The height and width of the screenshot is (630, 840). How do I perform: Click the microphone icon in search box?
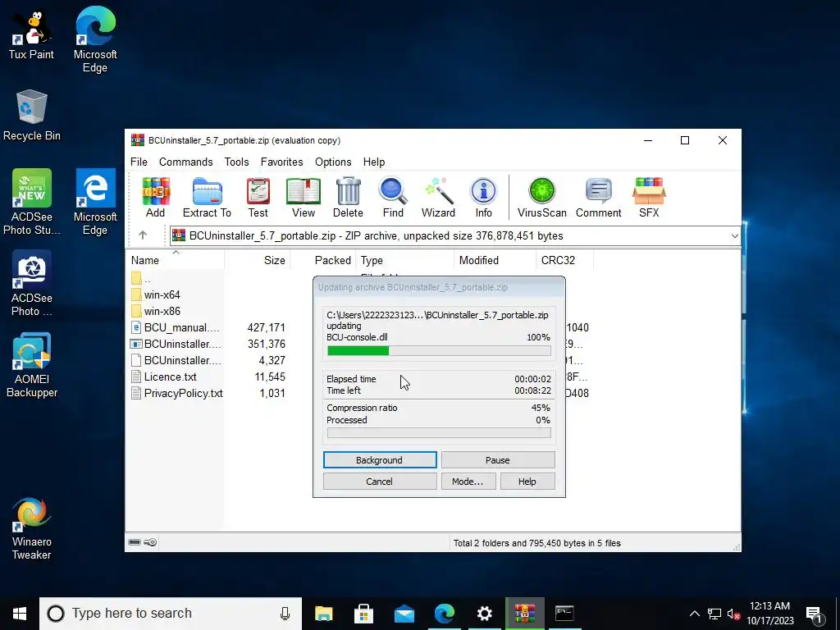(x=285, y=614)
